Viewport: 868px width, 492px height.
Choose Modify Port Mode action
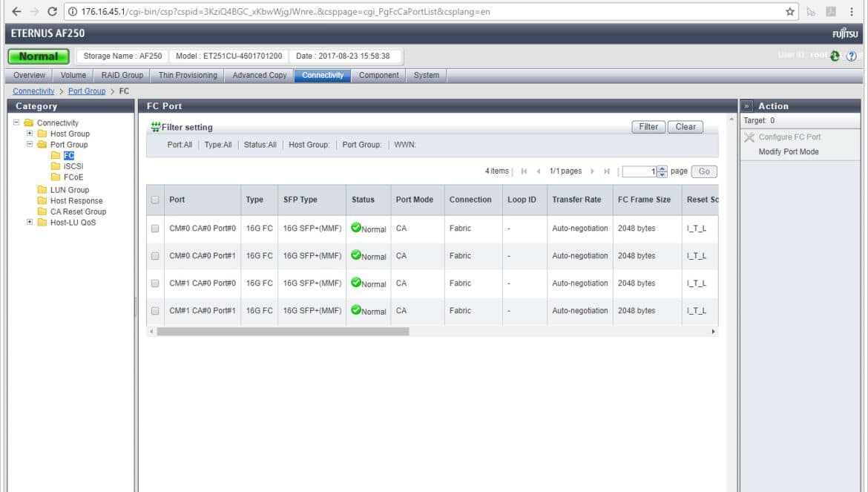[789, 151]
